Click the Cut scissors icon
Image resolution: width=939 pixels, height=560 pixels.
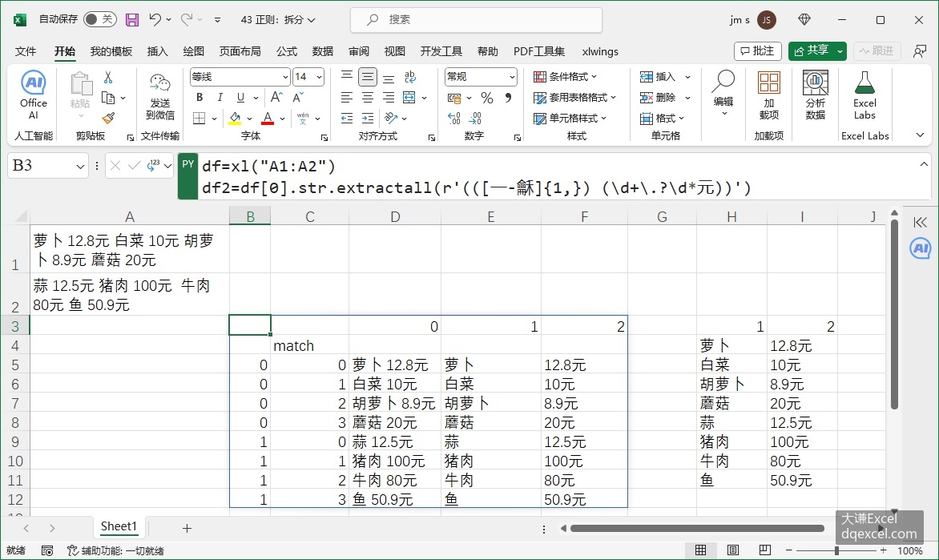pyautogui.click(x=108, y=77)
